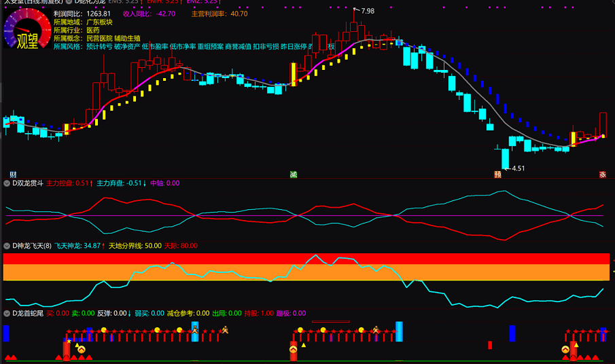615x364 pixels.
Task: Click the rightmost yellow up-arrow badge
Action: (x=565, y=350)
